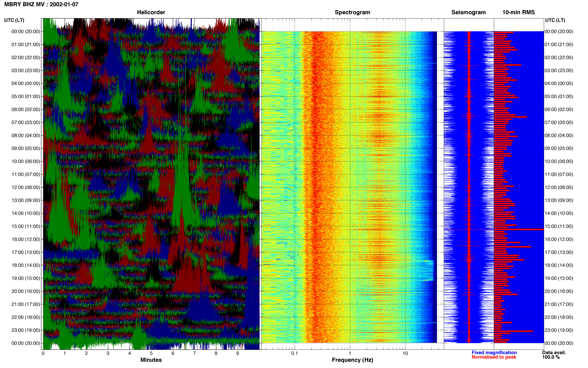Select the 'Spectrogram' panel heading
The height and width of the screenshot is (368, 588).
coord(352,12)
